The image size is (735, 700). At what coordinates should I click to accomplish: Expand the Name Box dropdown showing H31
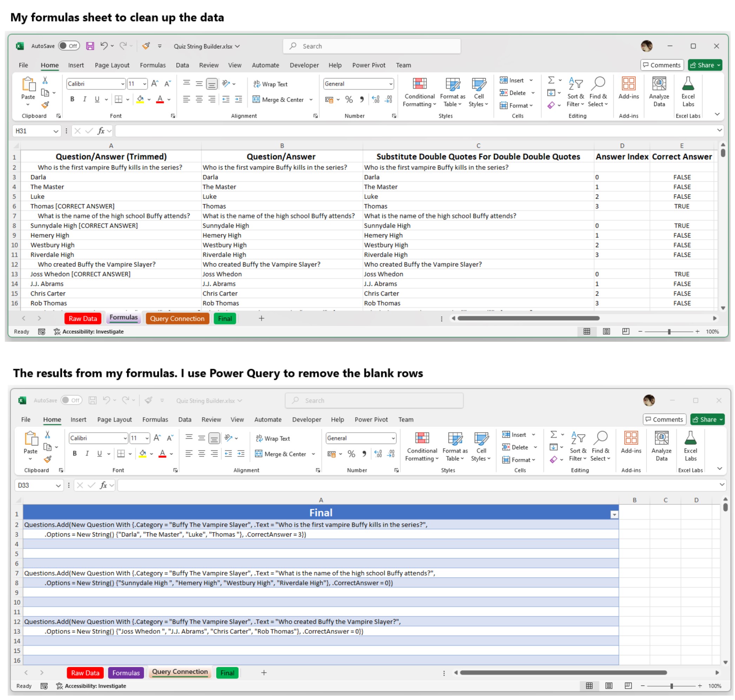(56, 131)
